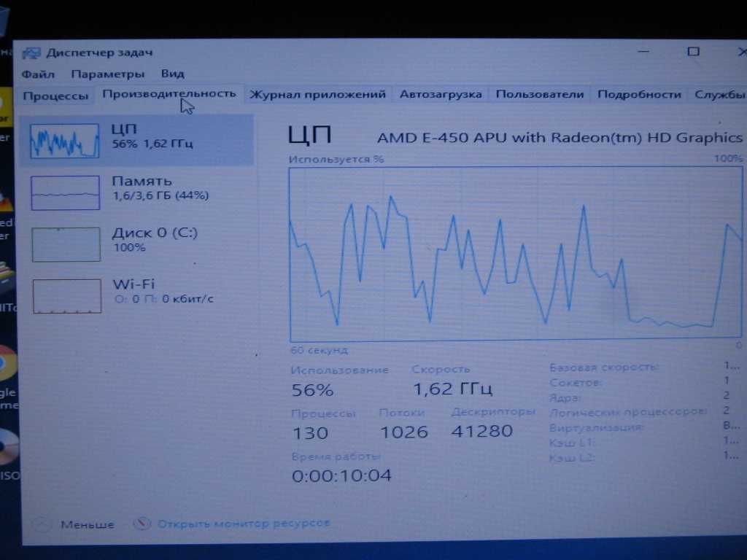The width and height of the screenshot is (747, 560).
Task: Click the large ЦП heading
Action: click(x=309, y=135)
